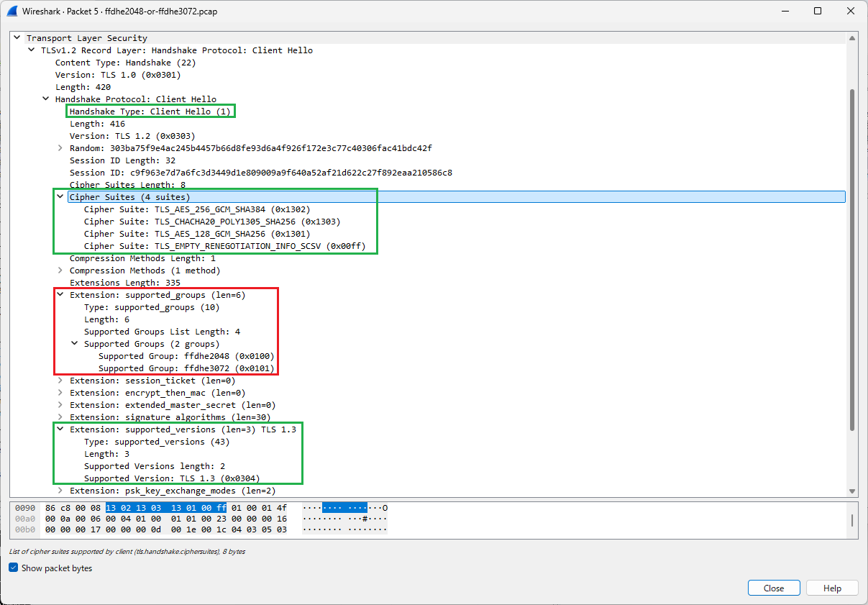Expand the Compression Methods node
Viewport: 868px width, 605px height.
point(60,270)
